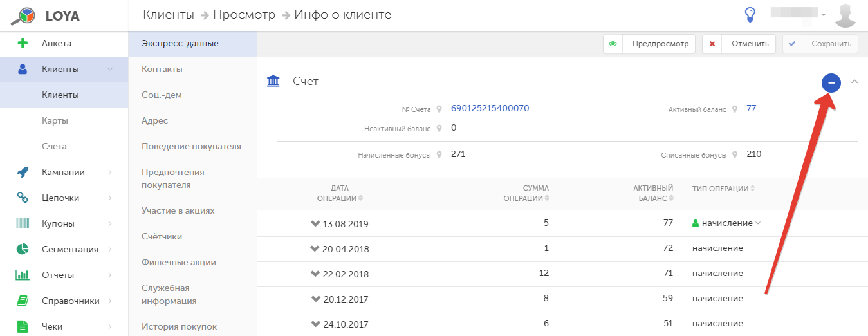
Task: Click the blue minus circle button
Action: 831,82
